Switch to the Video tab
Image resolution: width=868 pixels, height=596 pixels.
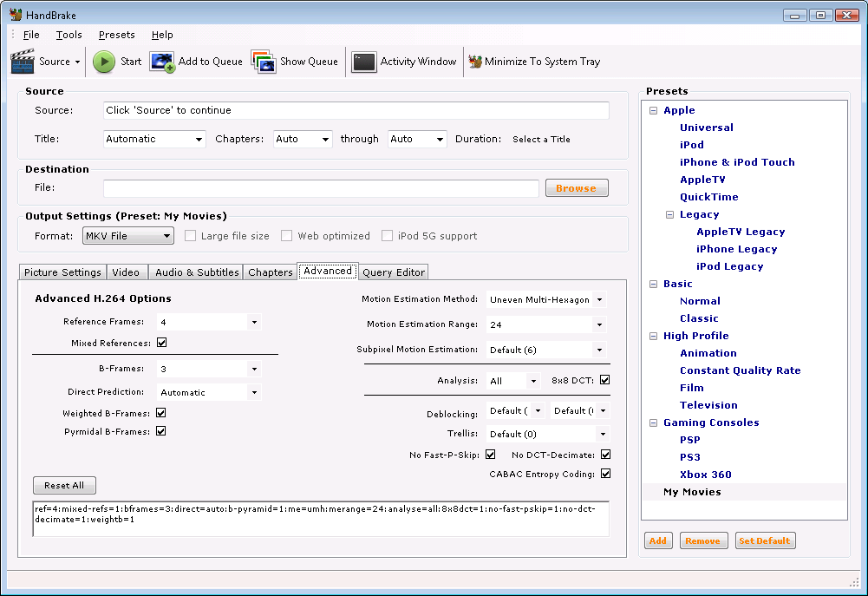(x=126, y=272)
